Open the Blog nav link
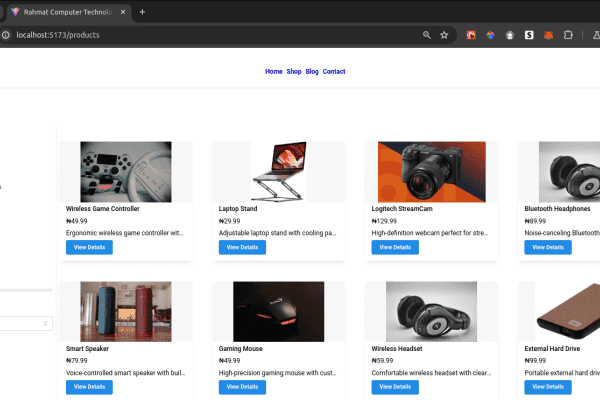The height and width of the screenshot is (400, 600). 312,72
